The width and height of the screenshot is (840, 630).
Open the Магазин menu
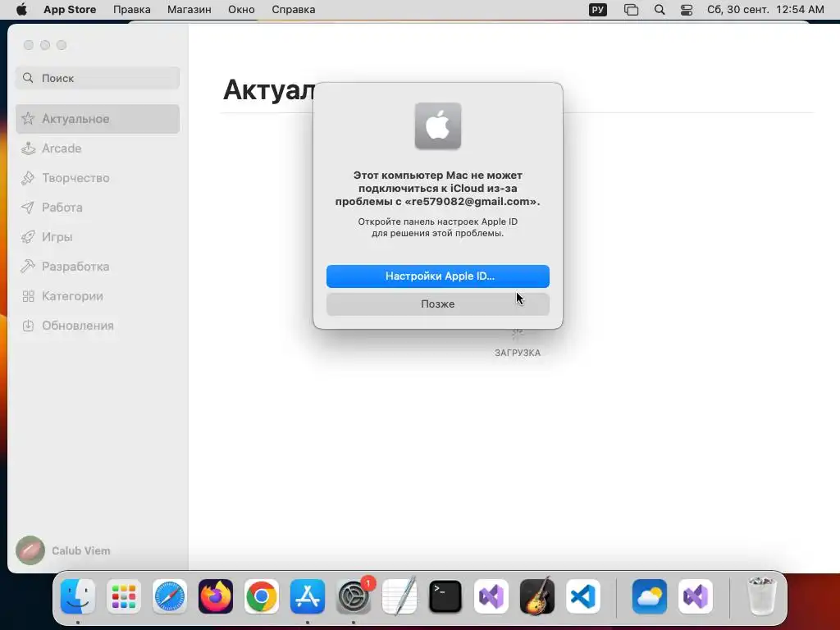point(189,10)
